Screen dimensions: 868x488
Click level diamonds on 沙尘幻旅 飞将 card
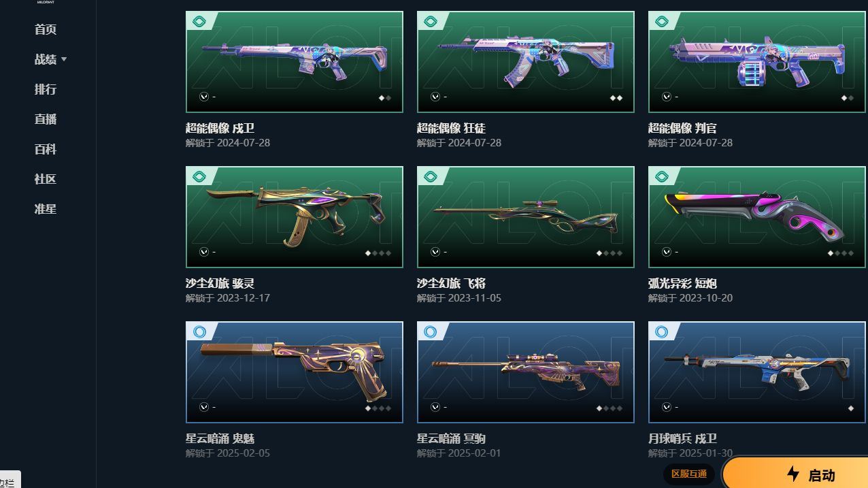(609, 253)
